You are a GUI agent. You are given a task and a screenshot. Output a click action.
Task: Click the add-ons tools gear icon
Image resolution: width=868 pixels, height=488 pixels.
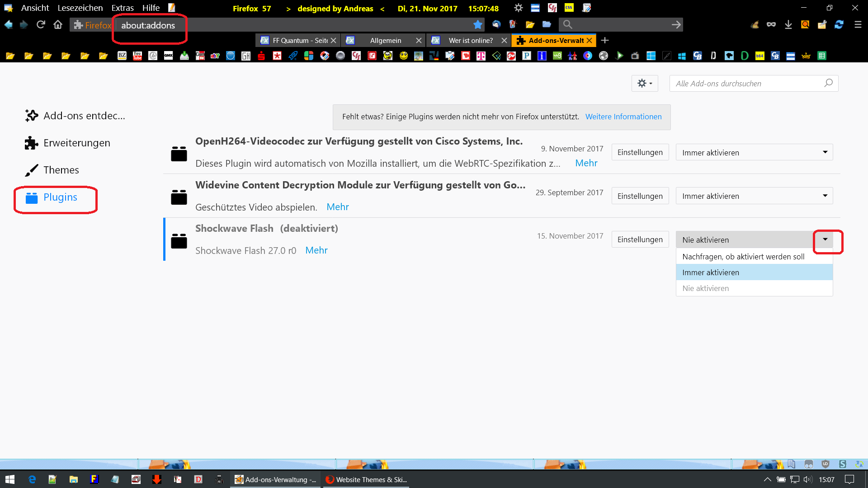[644, 83]
